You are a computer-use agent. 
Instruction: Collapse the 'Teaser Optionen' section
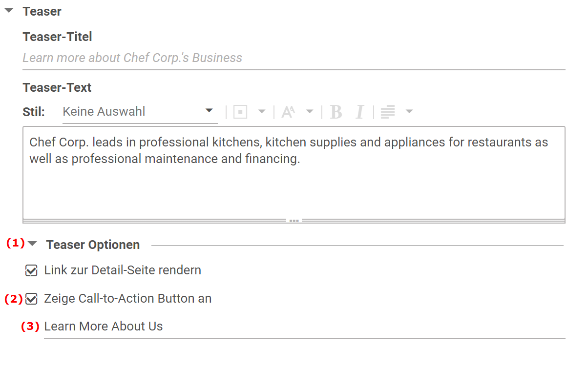[x=32, y=244]
